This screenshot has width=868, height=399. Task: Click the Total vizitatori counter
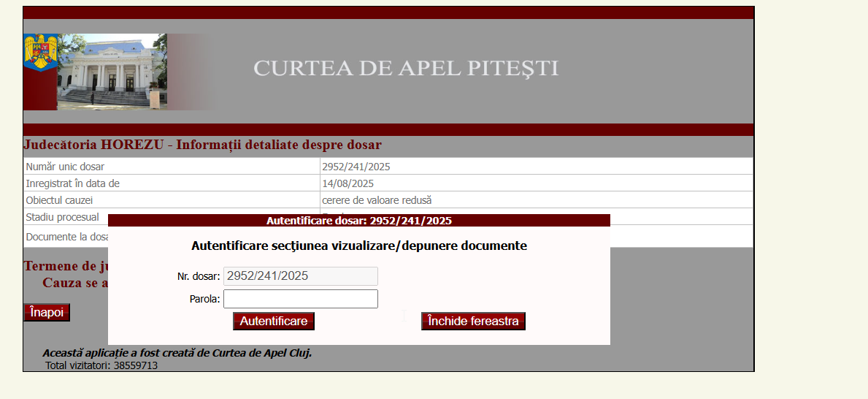click(101, 365)
